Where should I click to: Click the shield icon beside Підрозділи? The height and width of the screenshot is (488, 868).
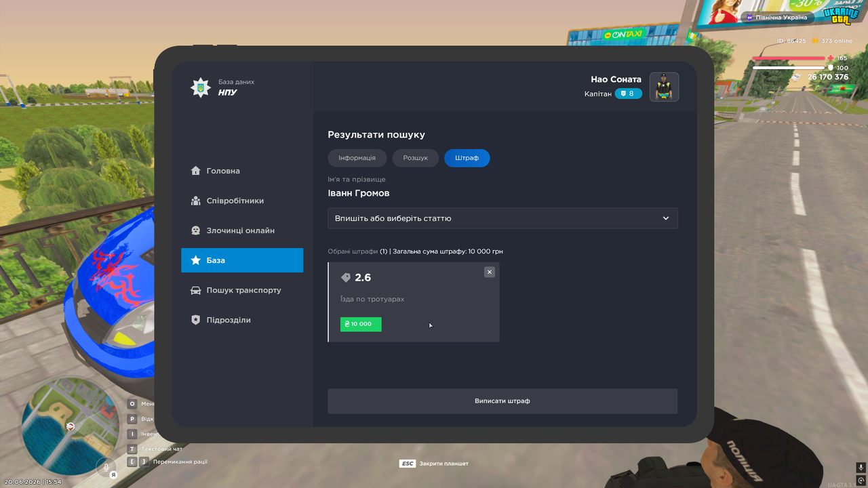click(x=195, y=320)
